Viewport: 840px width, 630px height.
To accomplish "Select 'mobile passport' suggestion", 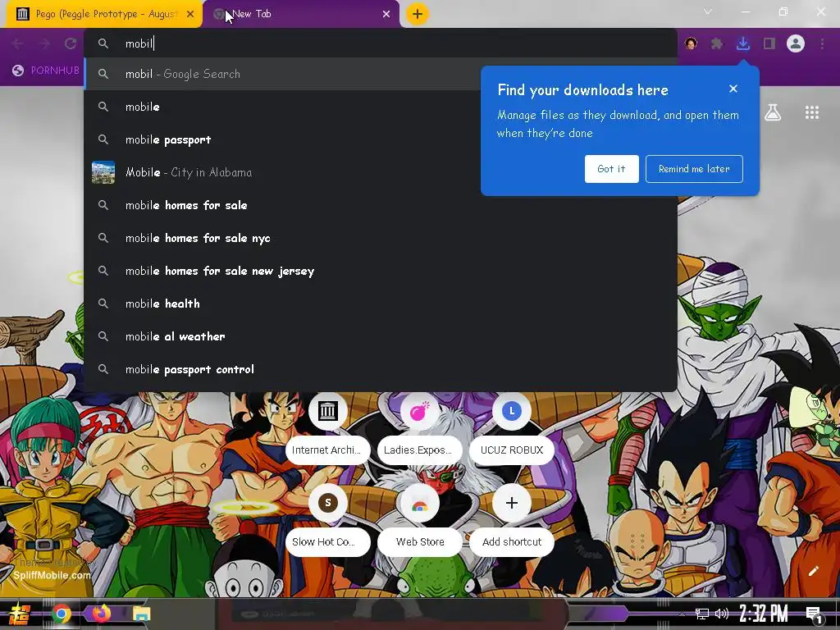I will pyautogui.click(x=381, y=139).
